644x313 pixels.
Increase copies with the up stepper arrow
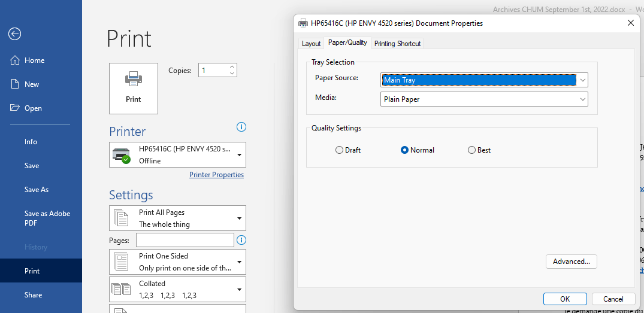coord(232,67)
